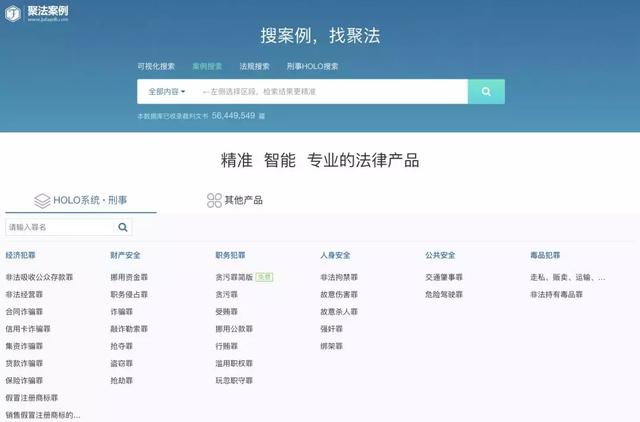640x422 pixels.
Task: Open the 敲诈勒索罪 link
Action: [129, 329]
